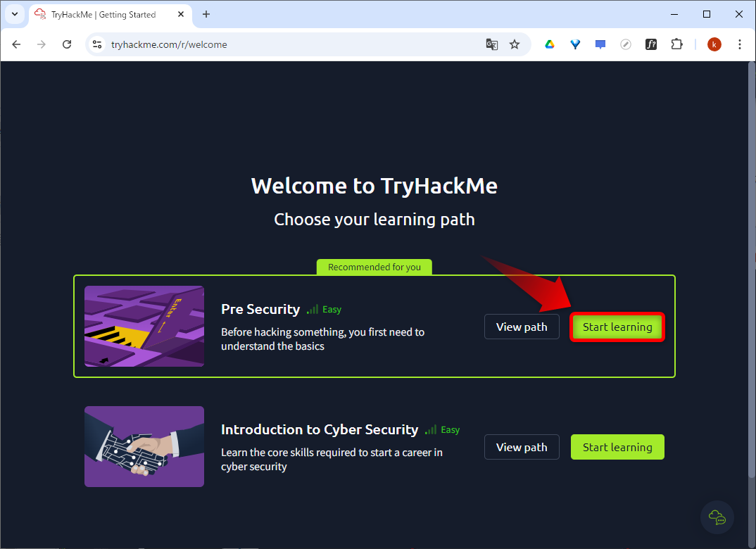
Task: Open the tab search dropdown arrow
Action: click(x=14, y=14)
